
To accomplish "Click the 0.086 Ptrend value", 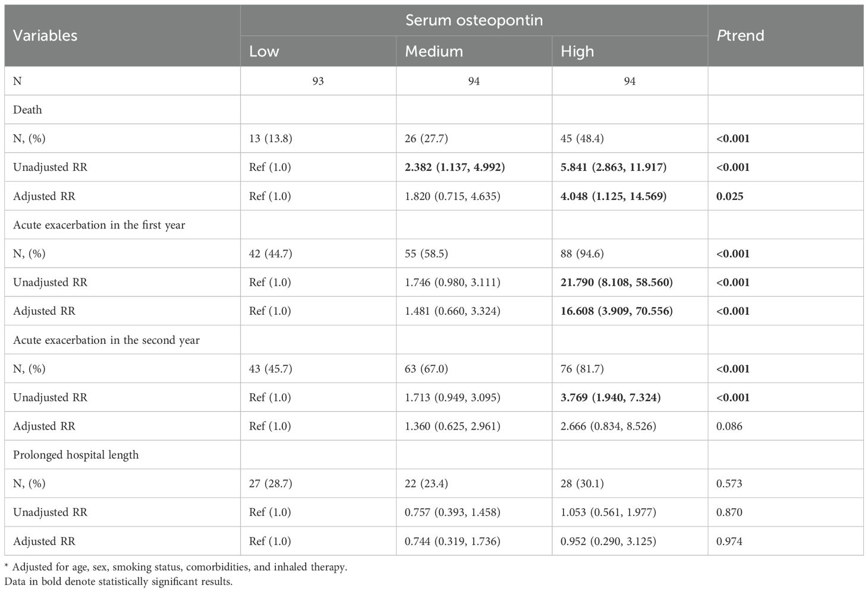I will point(729,426).
